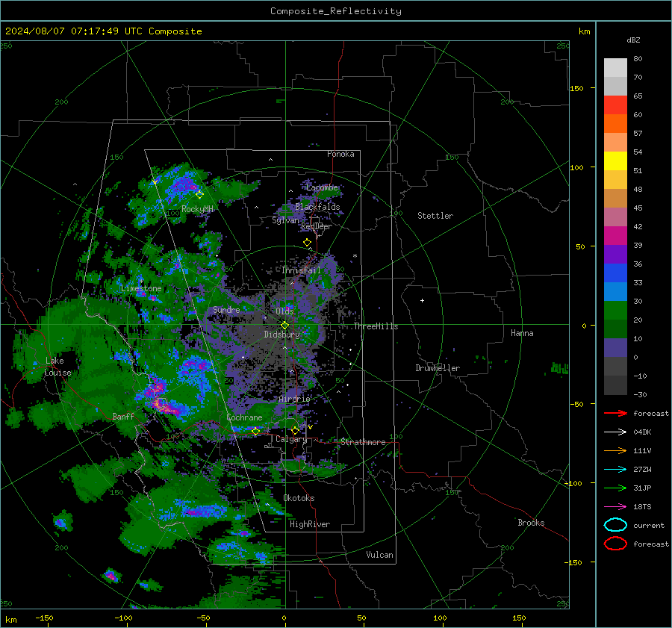Click the red 'forecast' ellipse legend symbol
Screen dimensions: 672x628
click(x=615, y=544)
